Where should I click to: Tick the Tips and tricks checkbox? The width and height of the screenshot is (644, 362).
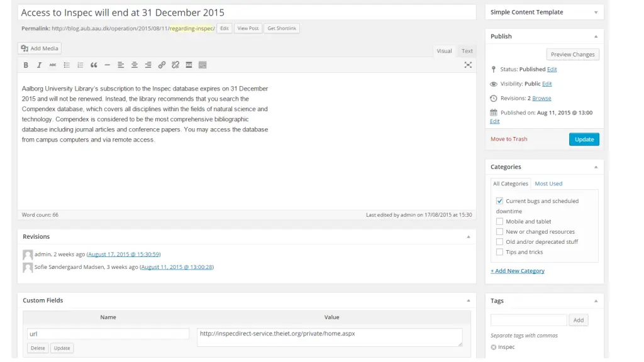tap(499, 252)
